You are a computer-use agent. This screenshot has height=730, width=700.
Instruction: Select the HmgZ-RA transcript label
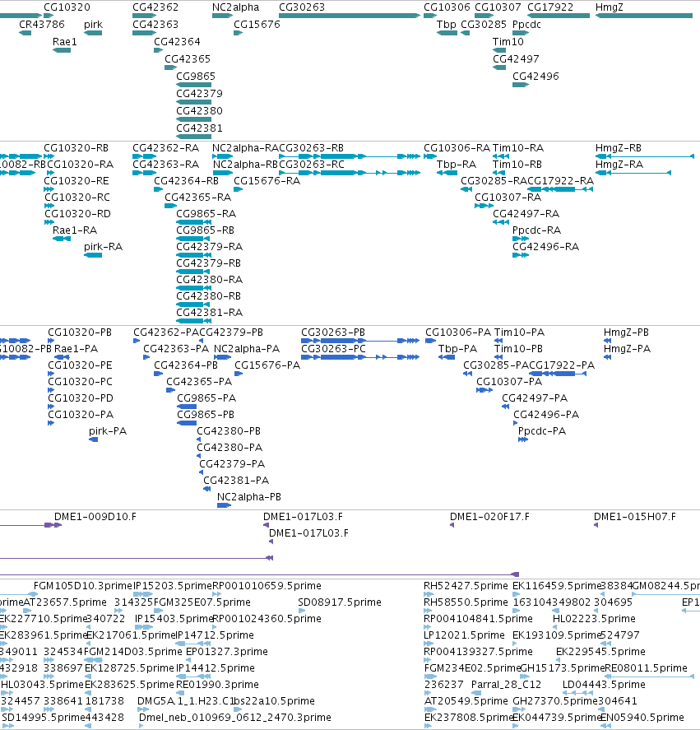619,165
